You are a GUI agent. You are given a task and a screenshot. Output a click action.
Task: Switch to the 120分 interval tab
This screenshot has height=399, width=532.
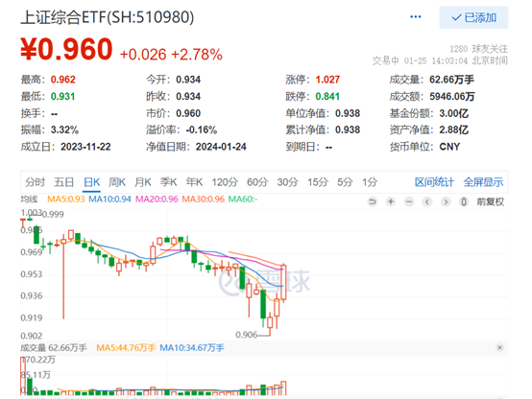pyautogui.click(x=225, y=182)
